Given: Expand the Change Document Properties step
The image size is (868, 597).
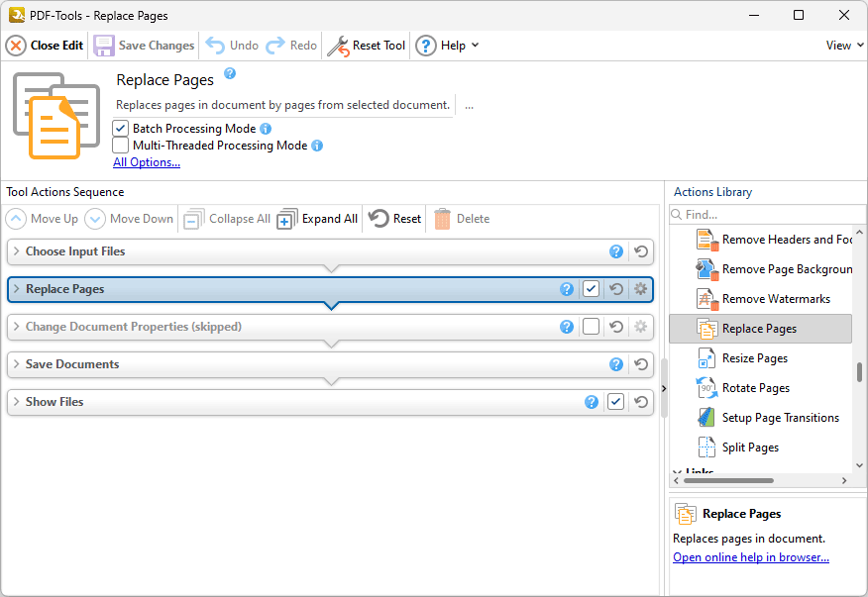Looking at the screenshot, I should pos(17,327).
